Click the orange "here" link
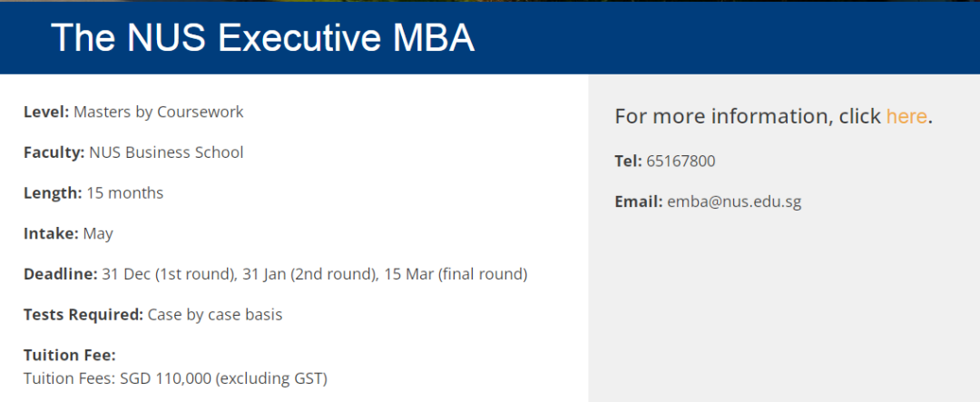The width and height of the screenshot is (980, 402). (906, 116)
